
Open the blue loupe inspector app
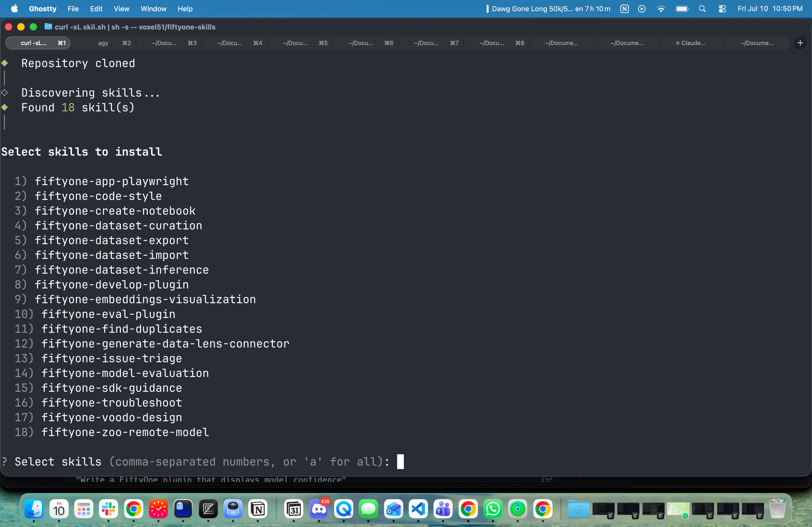coord(233,509)
